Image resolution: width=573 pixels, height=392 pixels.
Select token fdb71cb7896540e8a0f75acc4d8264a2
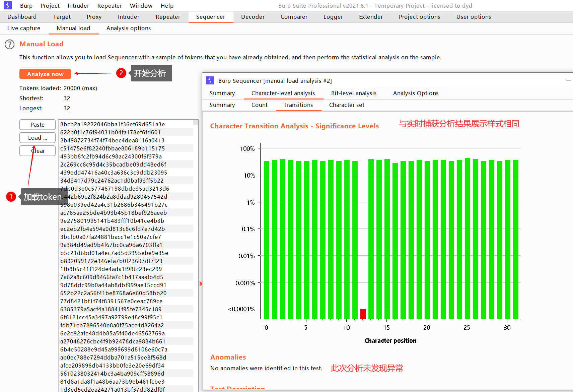126,325
